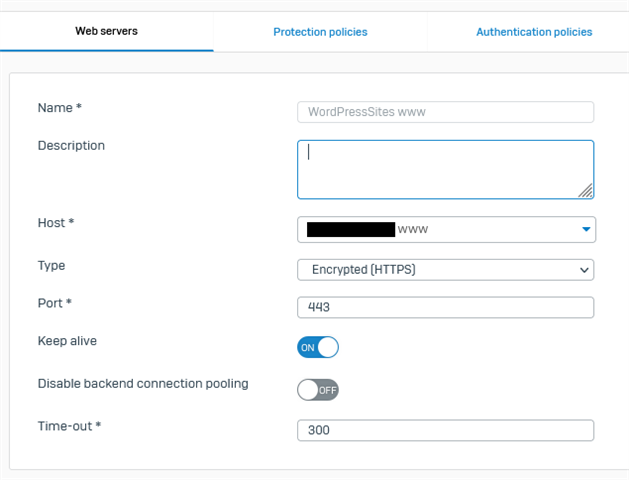Click the Keep alive label
Screen dimensions: 629x480
(x=67, y=341)
